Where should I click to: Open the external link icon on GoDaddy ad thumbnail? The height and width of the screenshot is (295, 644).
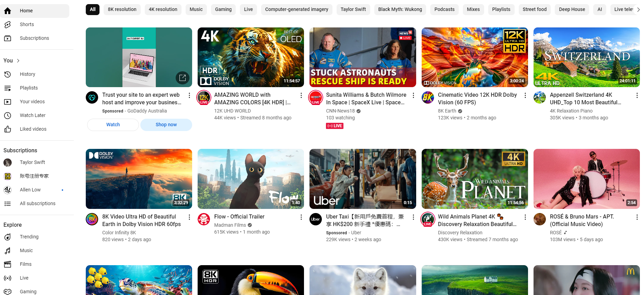click(183, 78)
